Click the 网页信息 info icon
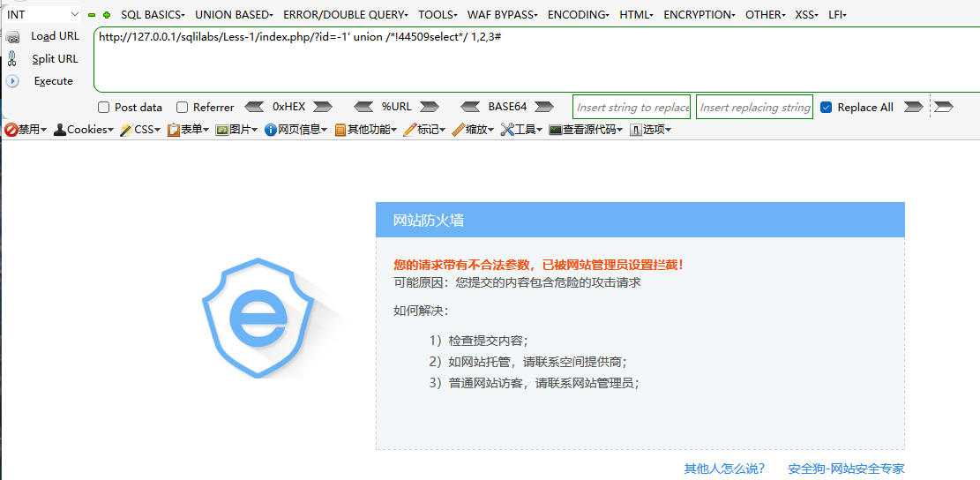The height and width of the screenshot is (480, 980). (271, 130)
